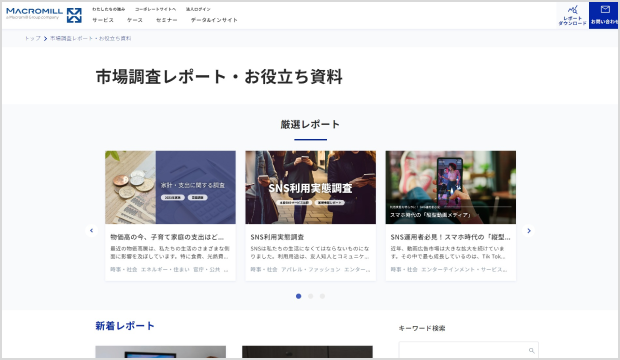Image resolution: width=620 pixels, height=360 pixels.
Task: Click わたしたちの強み link
Action: [x=109, y=9]
